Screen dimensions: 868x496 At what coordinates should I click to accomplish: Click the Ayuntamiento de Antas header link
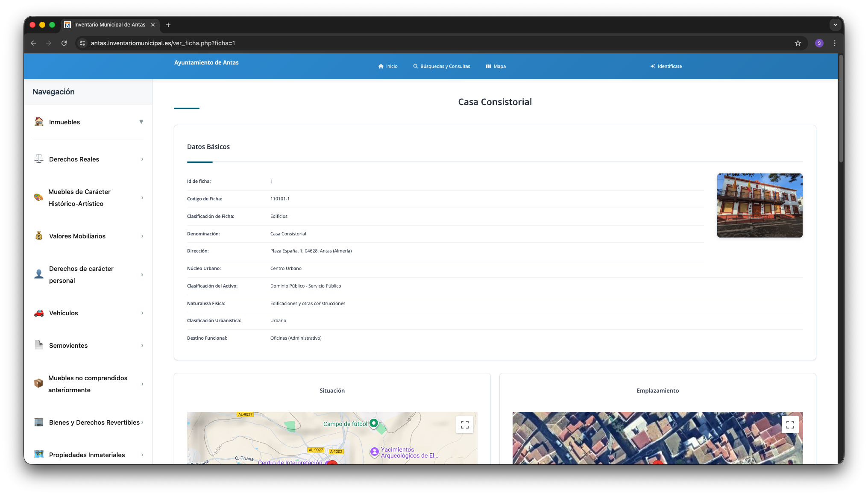click(x=206, y=62)
